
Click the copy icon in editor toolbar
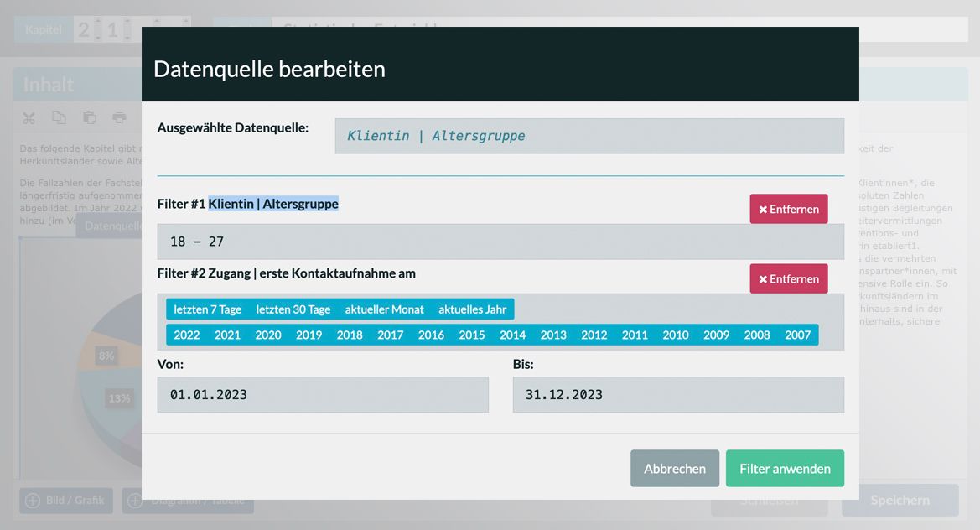click(x=59, y=118)
